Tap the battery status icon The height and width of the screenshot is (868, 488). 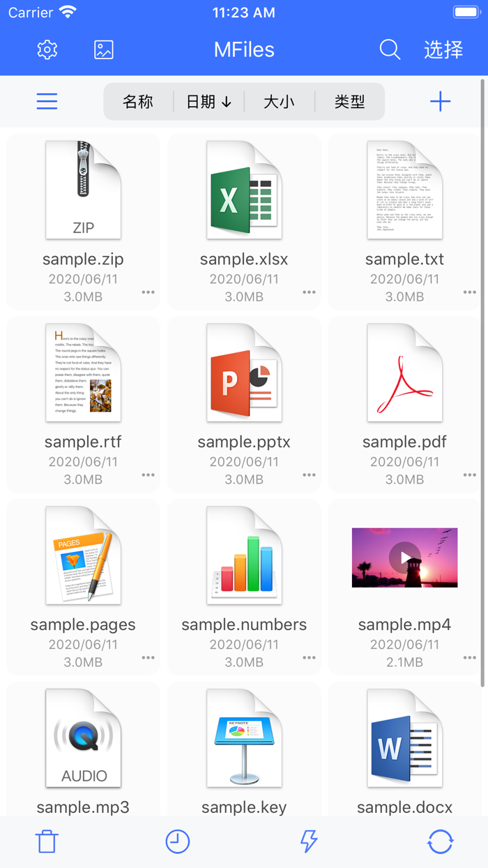point(466,13)
